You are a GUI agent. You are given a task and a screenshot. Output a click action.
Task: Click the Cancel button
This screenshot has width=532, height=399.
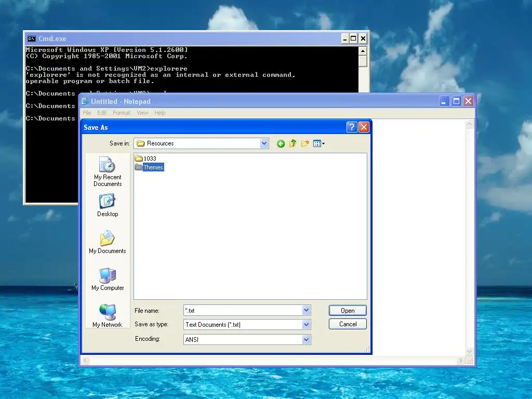point(348,324)
